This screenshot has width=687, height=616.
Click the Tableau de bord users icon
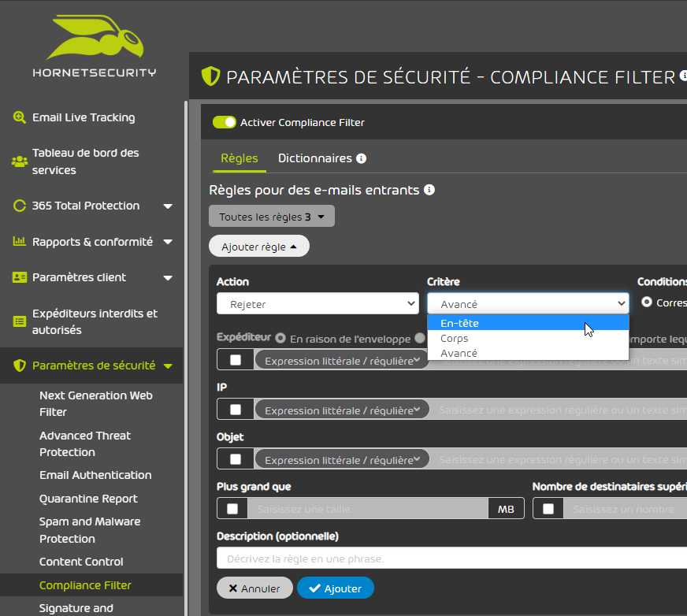(x=19, y=161)
